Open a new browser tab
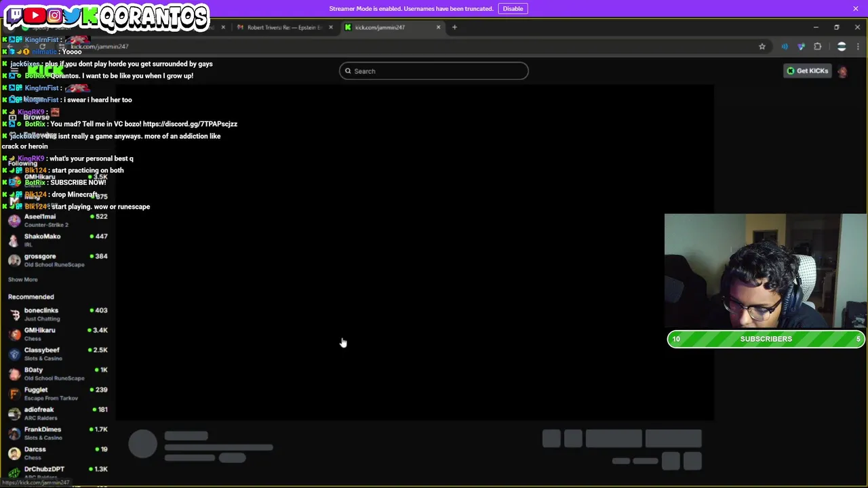Viewport: 868px width, 488px height. pos(454,27)
